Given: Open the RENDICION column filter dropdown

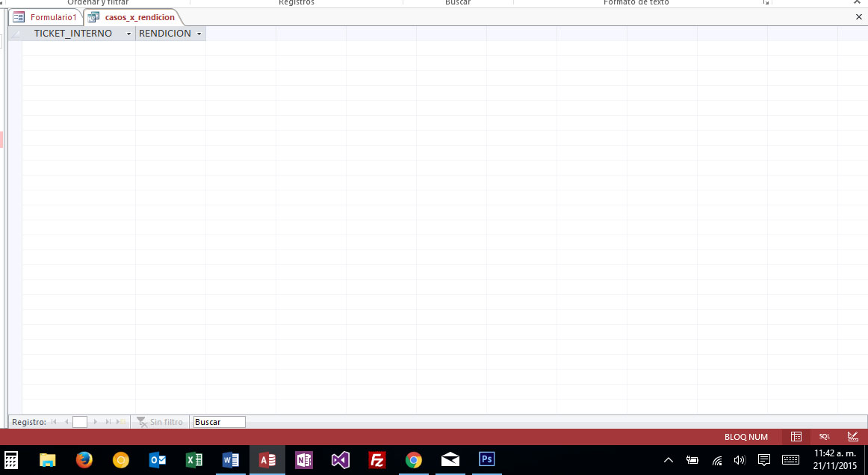Looking at the screenshot, I should click(199, 34).
